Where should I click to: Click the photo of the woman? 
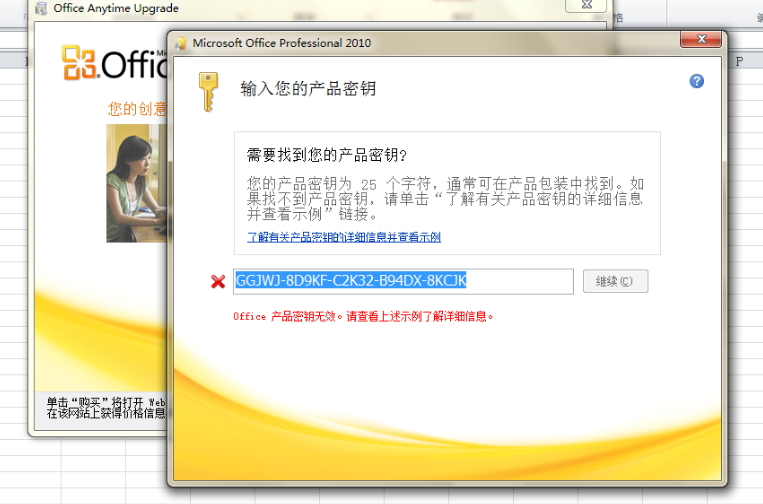point(134,188)
